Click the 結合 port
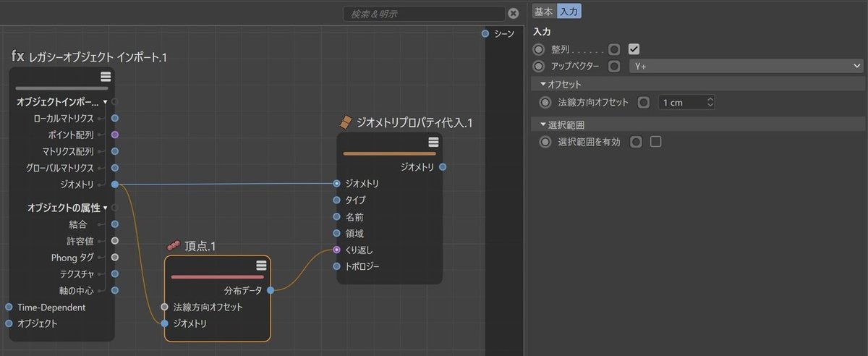 pyautogui.click(x=115, y=224)
